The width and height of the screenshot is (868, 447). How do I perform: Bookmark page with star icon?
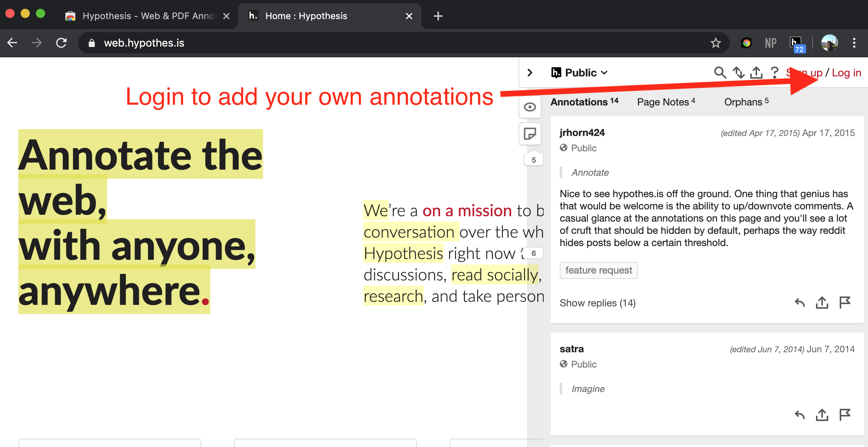click(715, 43)
